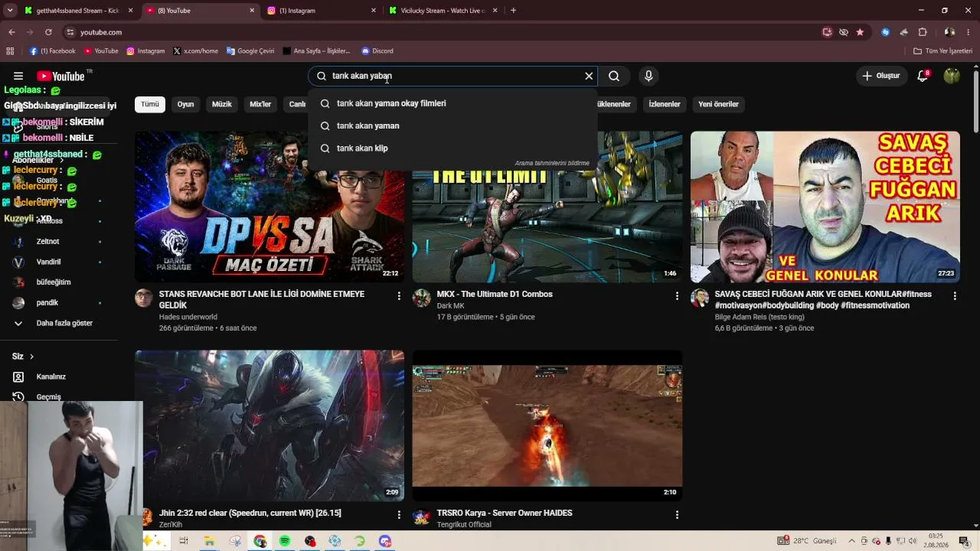This screenshot has width=980, height=551.
Task: Open the Dark MK channel avatar
Action: click(x=422, y=298)
